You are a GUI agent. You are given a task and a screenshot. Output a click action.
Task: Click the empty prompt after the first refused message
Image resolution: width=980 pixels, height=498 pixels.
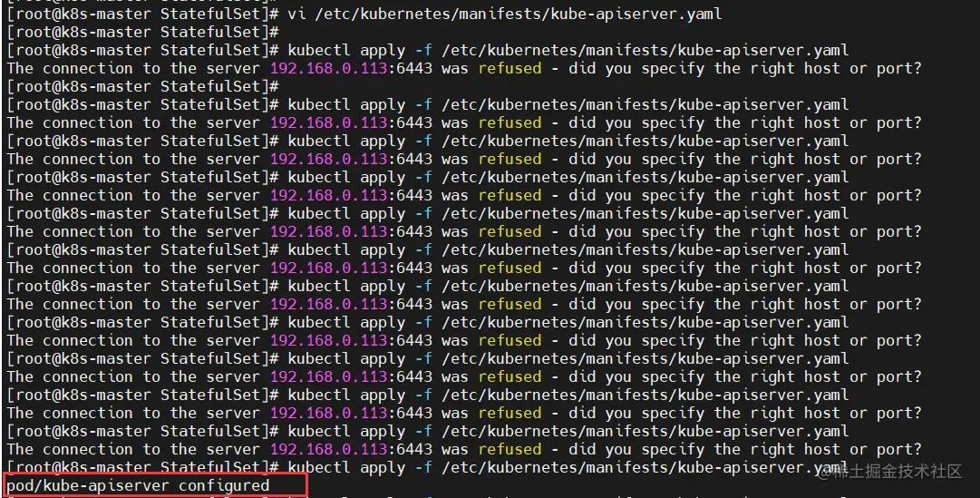143,86
